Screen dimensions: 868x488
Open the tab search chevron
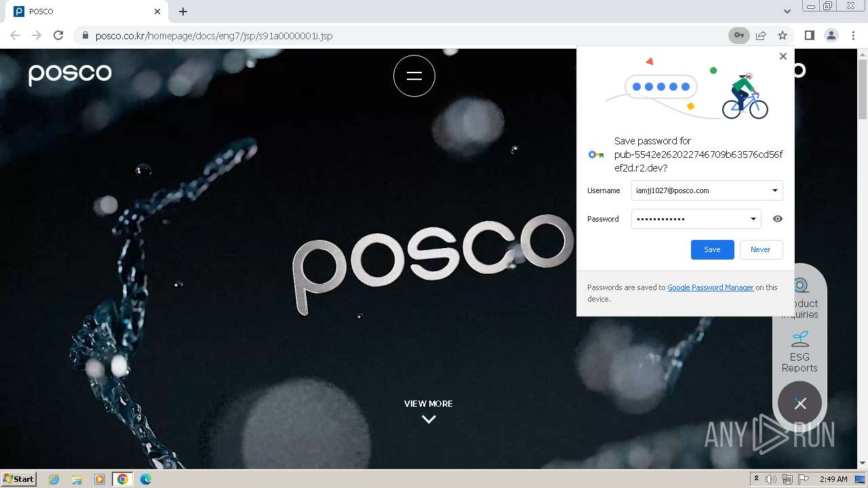(787, 12)
